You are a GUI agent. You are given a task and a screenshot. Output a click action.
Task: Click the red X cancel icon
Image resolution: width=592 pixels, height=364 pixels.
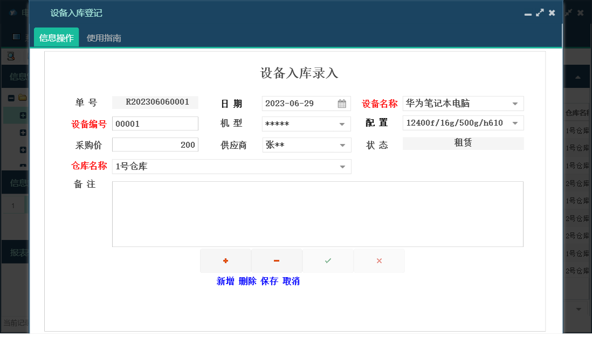click(x=379, y=260)
